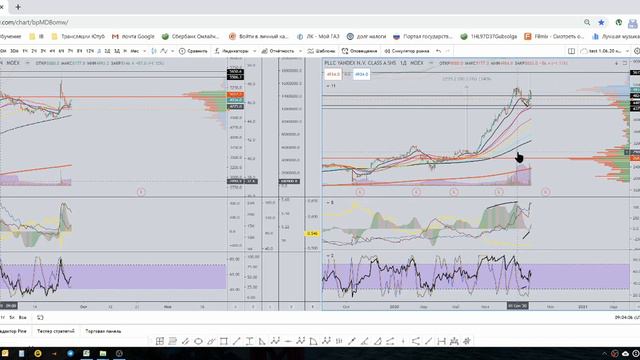
Task: Open the долг налоги bookmark
Action: pos(366,36)
